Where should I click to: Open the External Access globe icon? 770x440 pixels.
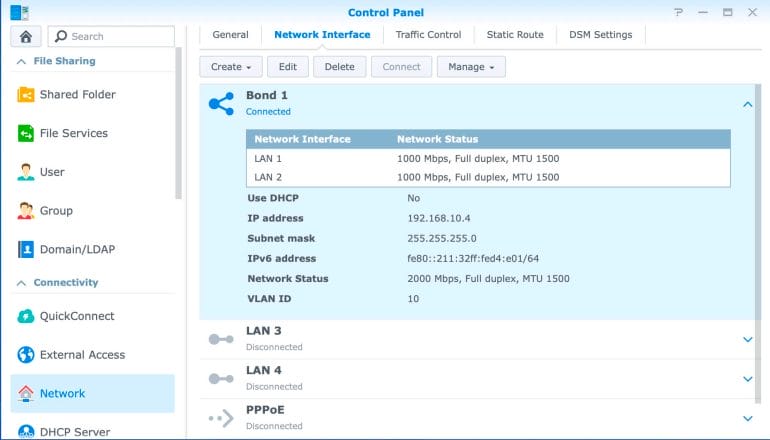(26, 355)
